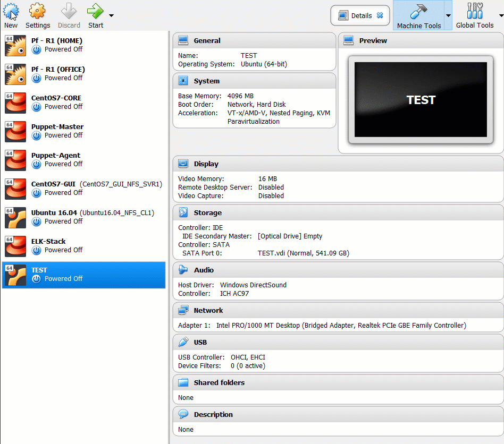Click the System section chip icon
504x444 pixels.
tap(183, 81)
